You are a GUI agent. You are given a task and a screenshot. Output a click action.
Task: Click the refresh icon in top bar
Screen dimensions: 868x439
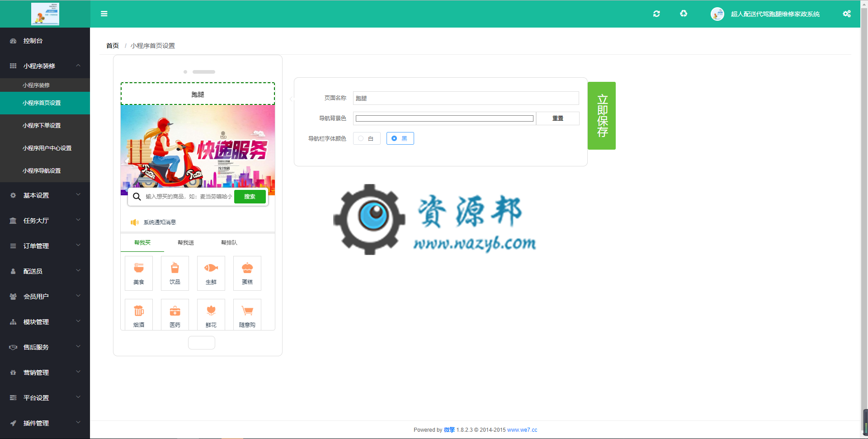point(656,14)
